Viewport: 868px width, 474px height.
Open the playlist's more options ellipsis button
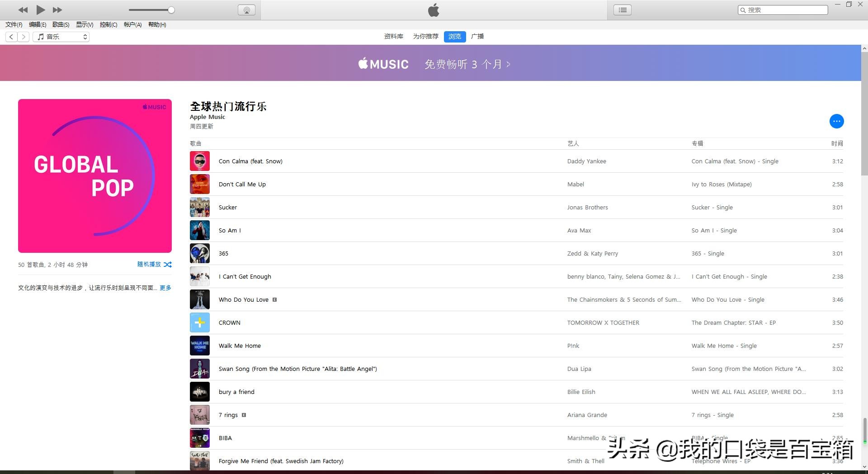836,121
